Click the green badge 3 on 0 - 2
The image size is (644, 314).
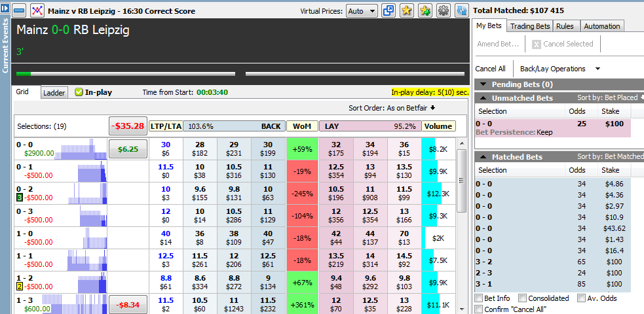point(19,198)
